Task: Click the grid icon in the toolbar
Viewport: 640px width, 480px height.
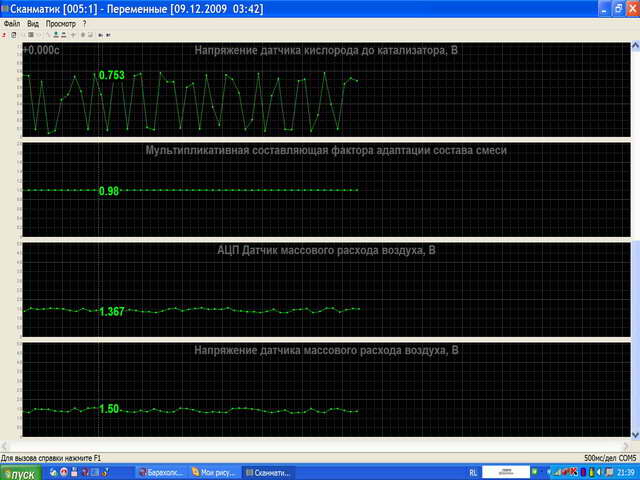Action: coord(31,35)
